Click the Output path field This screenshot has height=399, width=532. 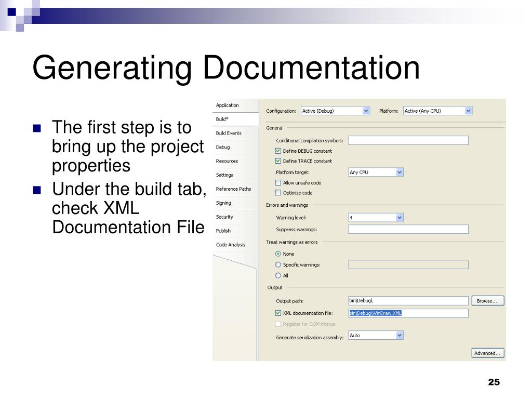pos(408,301)
